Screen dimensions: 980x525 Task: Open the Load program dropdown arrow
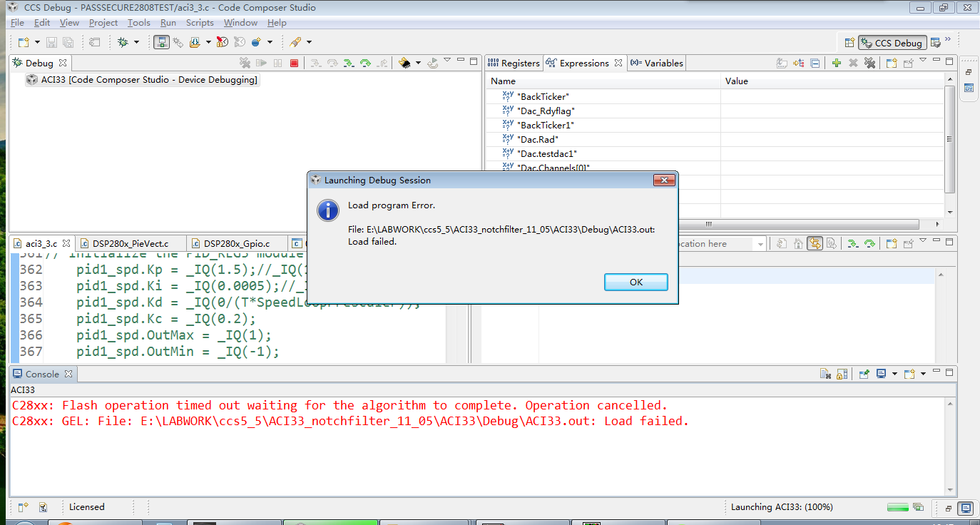click(208, 42)
